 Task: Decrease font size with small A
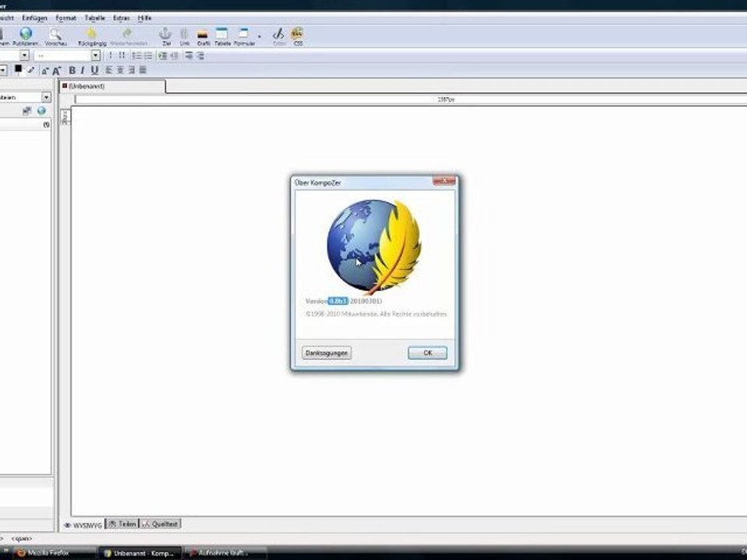(45, 71)
